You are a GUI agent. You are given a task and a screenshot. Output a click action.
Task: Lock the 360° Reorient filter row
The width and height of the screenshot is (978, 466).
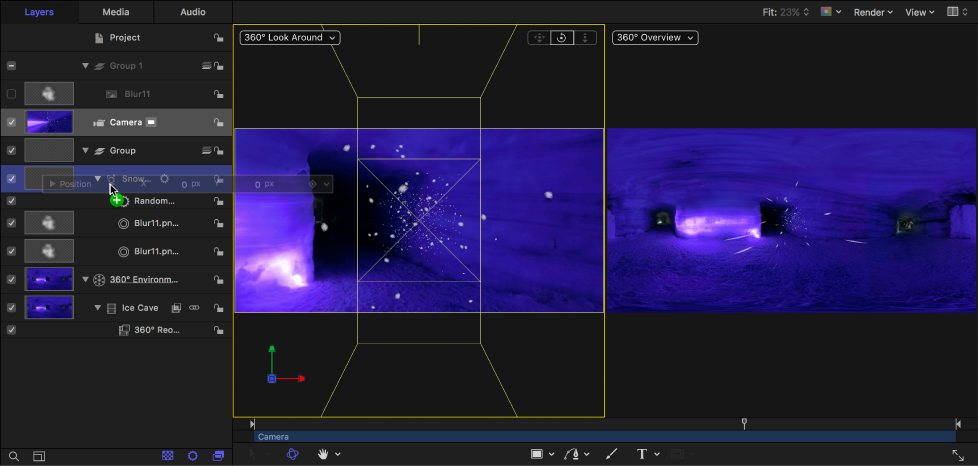point(218,330)
